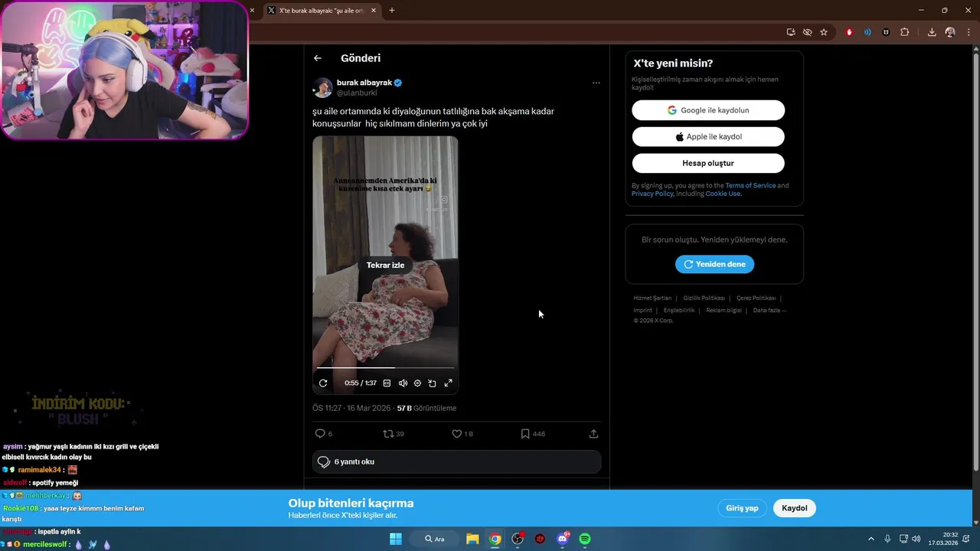Sign up with the Google ile kaydolun button
This screenshot has width=980, height=551.
click(x=708, y=110)
